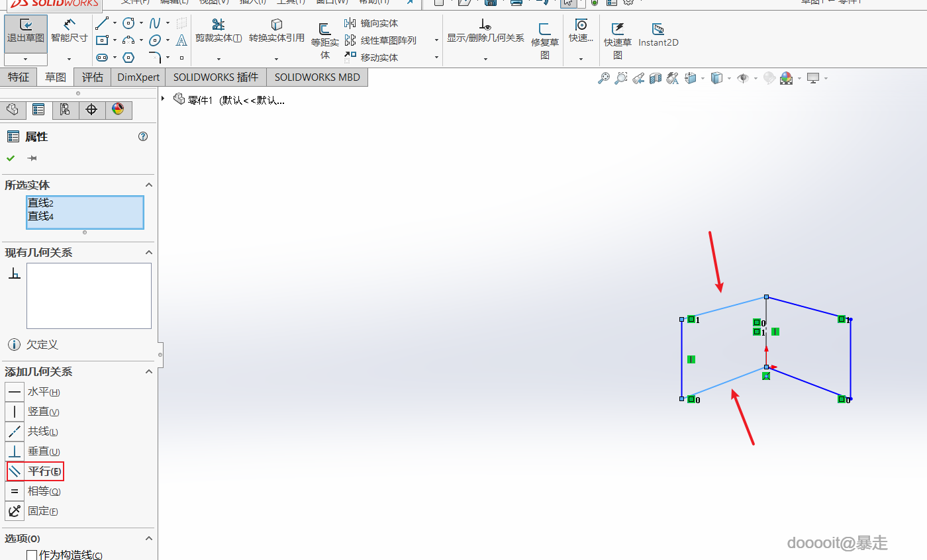
Task: Select the Ellipse sketch tool
Action: click(155, 40)
